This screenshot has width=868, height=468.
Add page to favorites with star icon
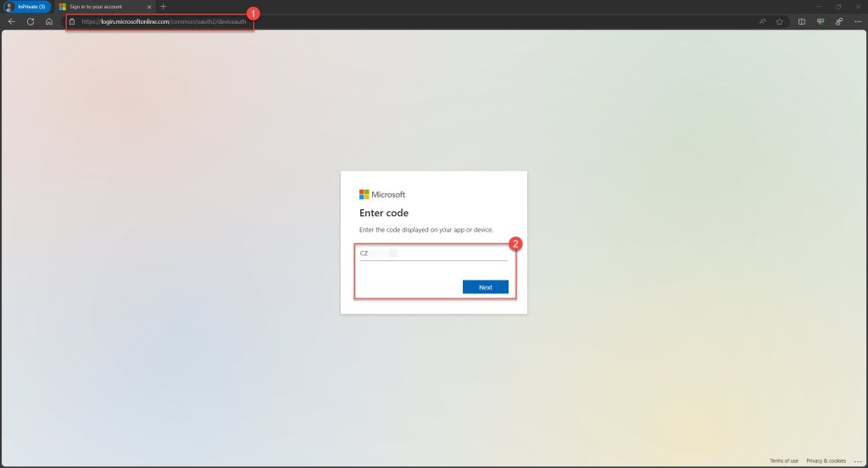[778, 21]
